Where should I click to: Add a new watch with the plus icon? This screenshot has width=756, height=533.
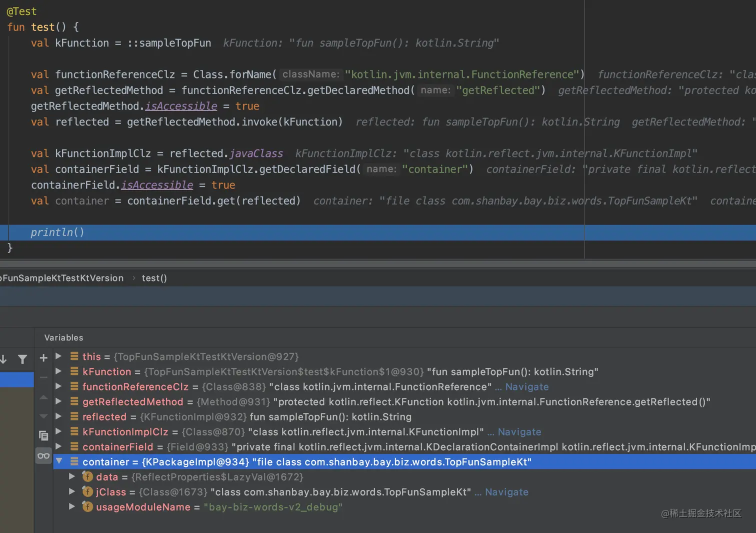click(43, 358)
